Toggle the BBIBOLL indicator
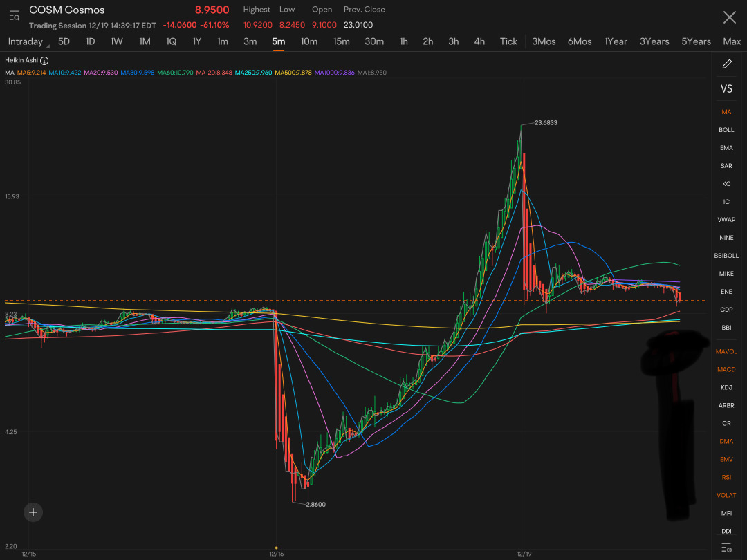 tap(726, 256)
